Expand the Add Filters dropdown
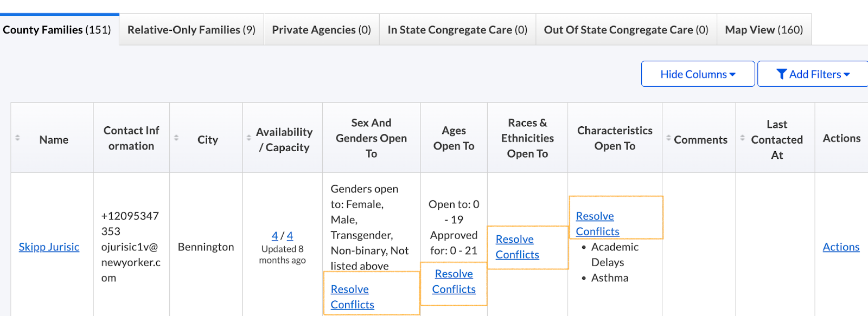Screen dimensions: 868x316 (813, 74)
